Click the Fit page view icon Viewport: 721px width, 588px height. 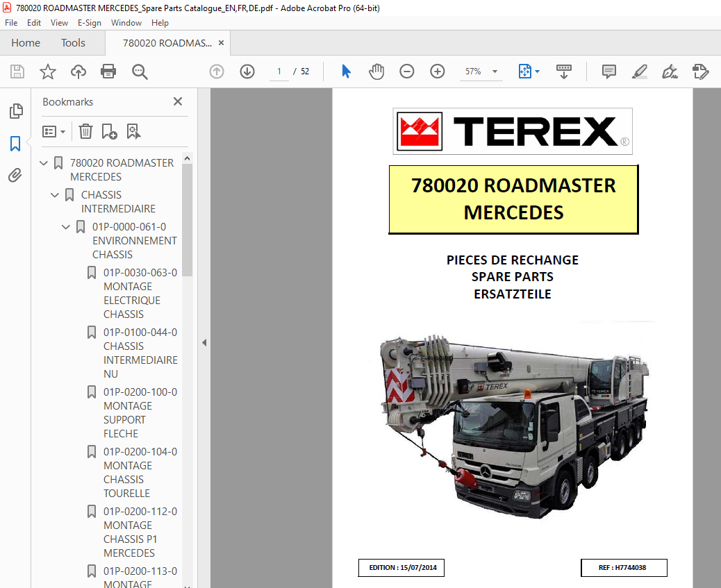coord(524,72)
